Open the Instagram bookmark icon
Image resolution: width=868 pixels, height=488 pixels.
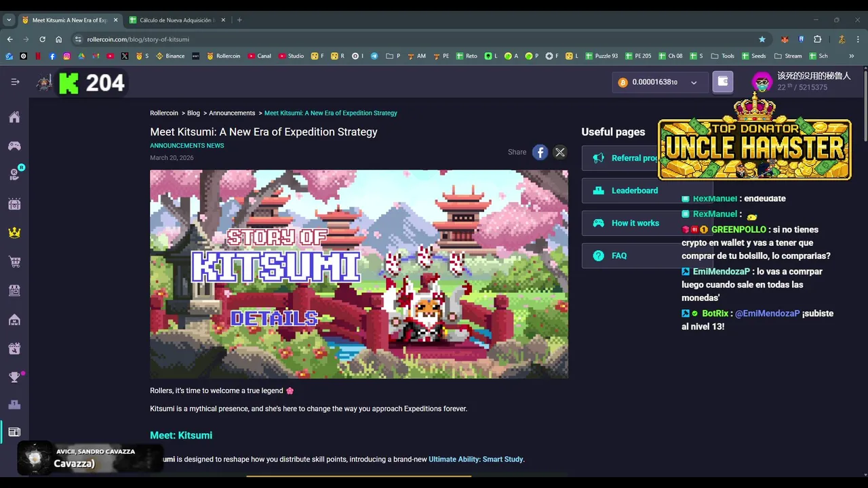pos(66,56)
